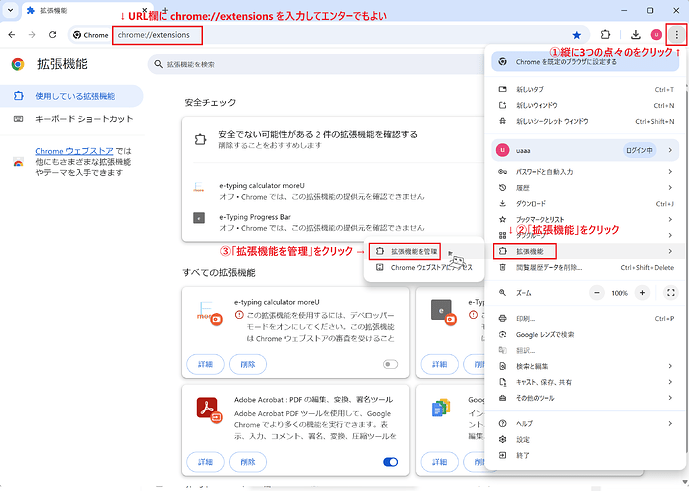Click the fullscreen icon in zoom row
The image size is (689, 491).
(671, 293)
